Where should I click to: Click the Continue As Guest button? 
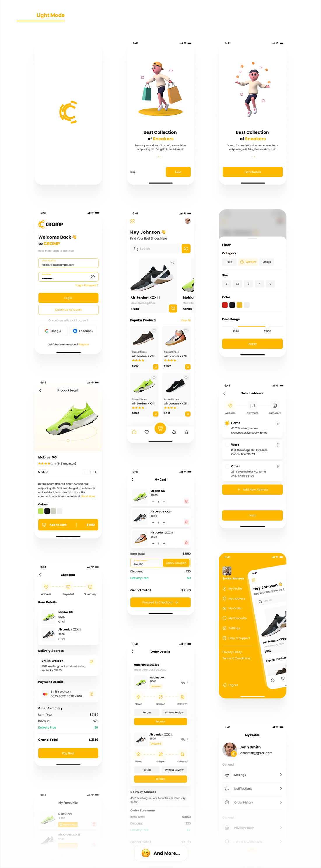point(68,310)
